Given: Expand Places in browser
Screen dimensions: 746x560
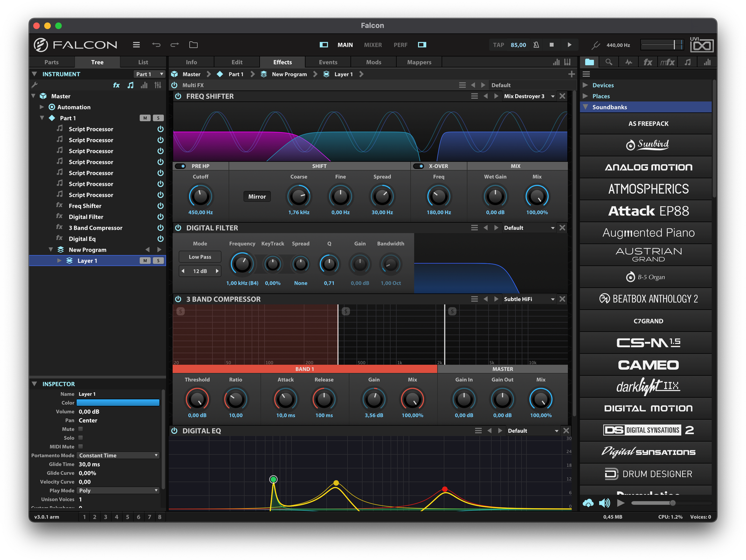Looking at the screenshot, I should (x=586, y=96).
